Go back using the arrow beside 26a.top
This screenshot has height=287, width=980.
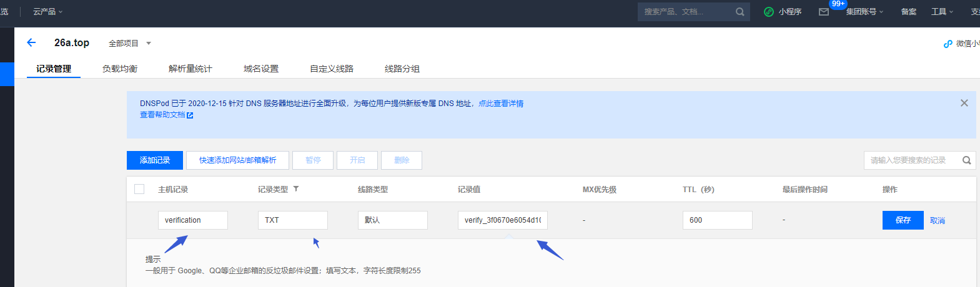[31, 42]
